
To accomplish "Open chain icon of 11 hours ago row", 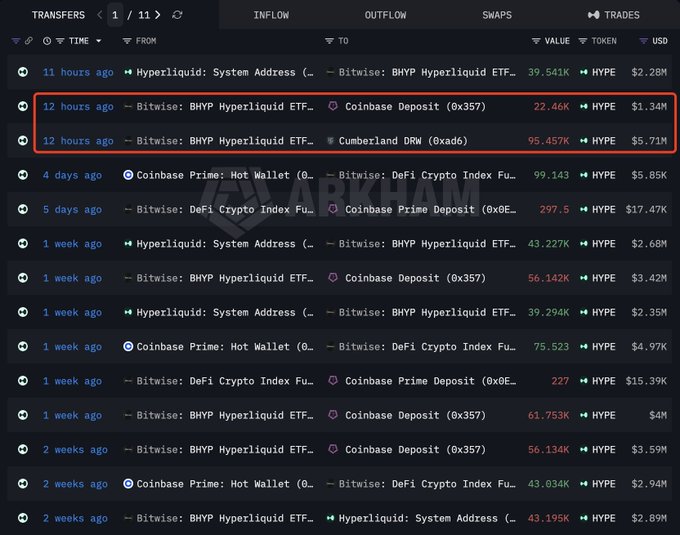I will click(23, 72).
